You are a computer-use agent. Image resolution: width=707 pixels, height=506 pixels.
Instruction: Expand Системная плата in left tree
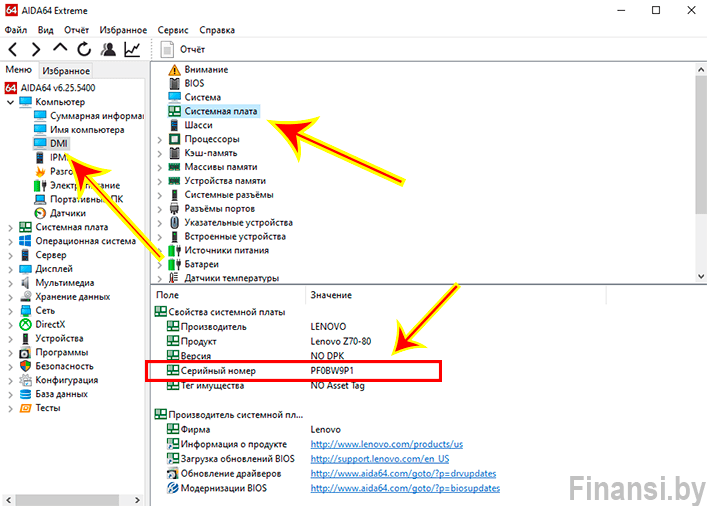10,228
